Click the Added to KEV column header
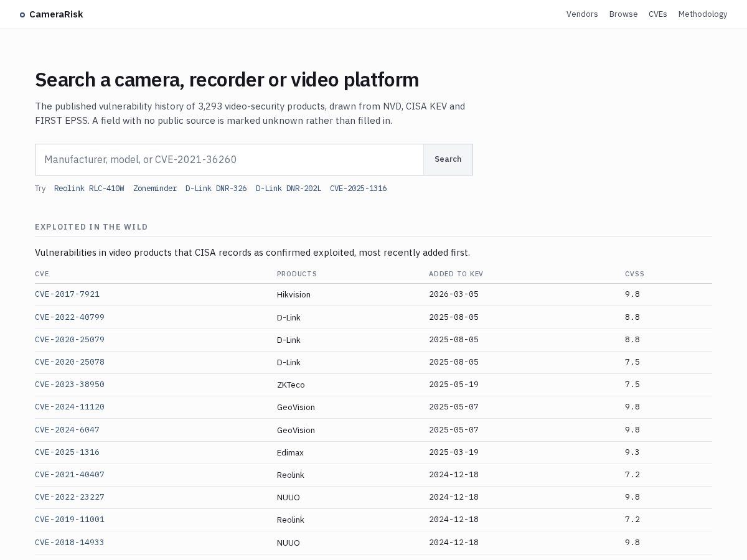This screenshot has width=747, height=560. tap(456, 274)
